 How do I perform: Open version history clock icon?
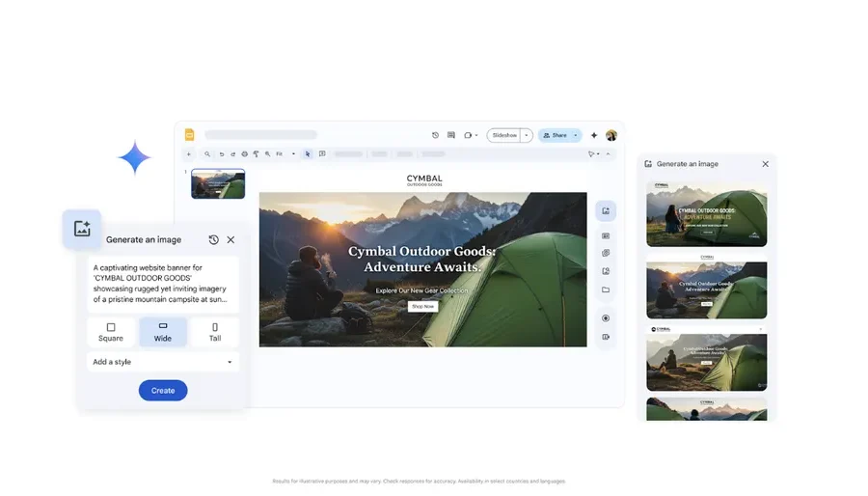(435, 135)
